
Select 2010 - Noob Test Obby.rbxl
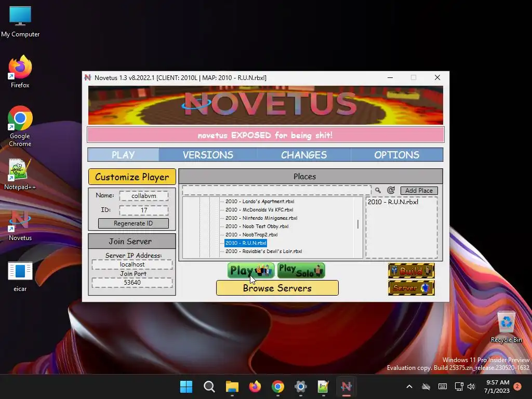point(257,227)
